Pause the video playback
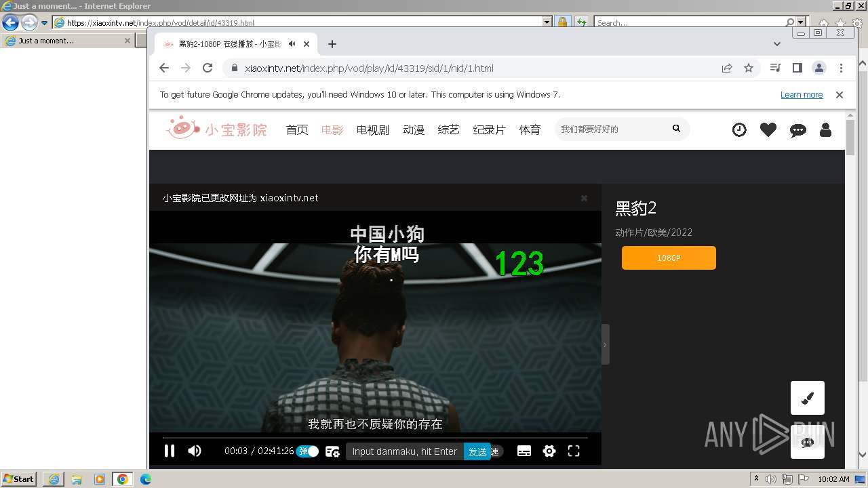Image resolution: width=868 pixels, height=488 pixels. click(170, 451)
